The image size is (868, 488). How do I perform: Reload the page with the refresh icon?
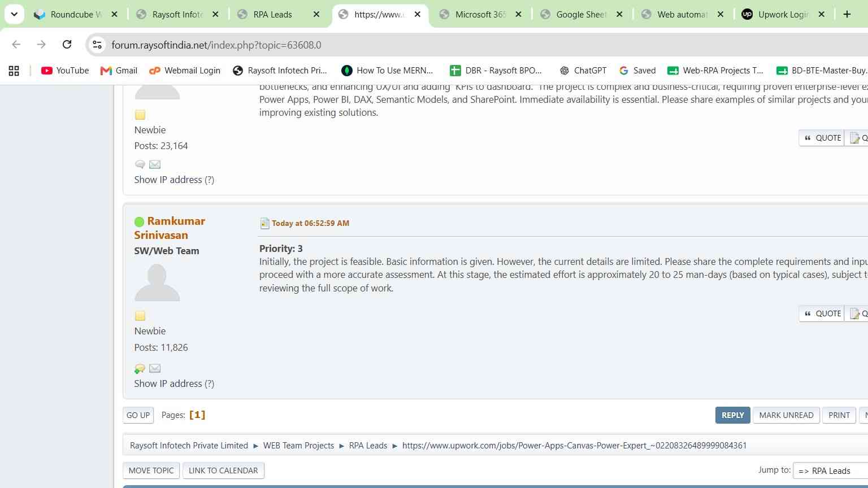click(67, 44)
